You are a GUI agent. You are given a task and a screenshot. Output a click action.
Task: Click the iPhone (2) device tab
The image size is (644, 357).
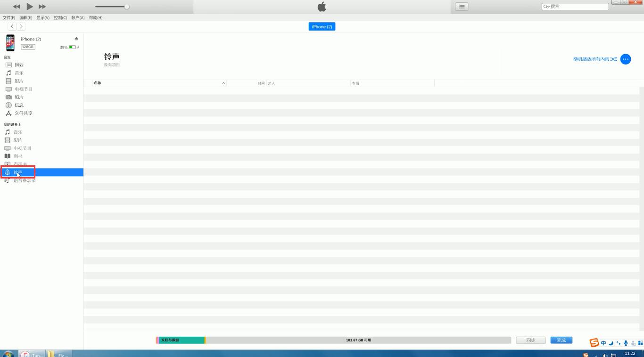click(322, 26)
